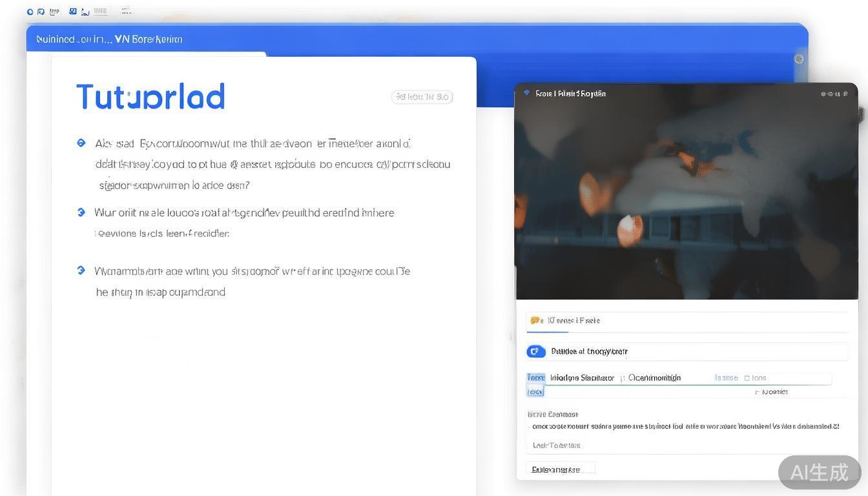Click the control icons at video header's right
Screen dimensions: 868x496
[834, 94]
